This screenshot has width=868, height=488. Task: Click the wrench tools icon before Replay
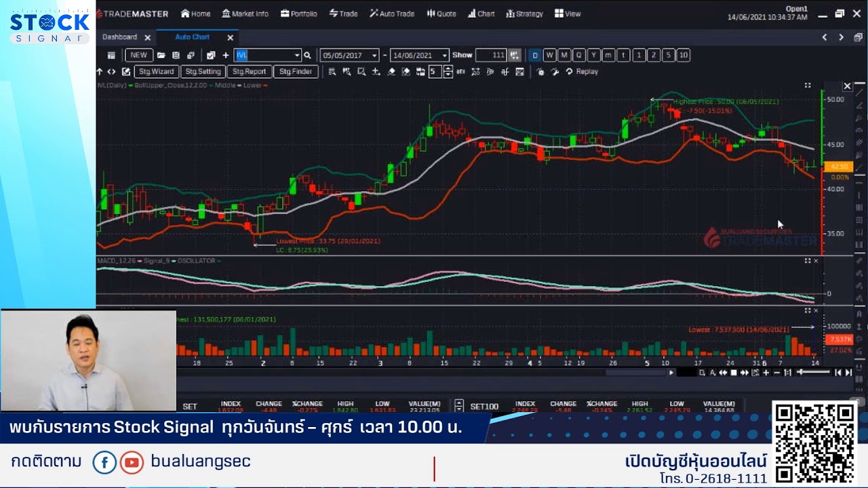coord(555,72)
